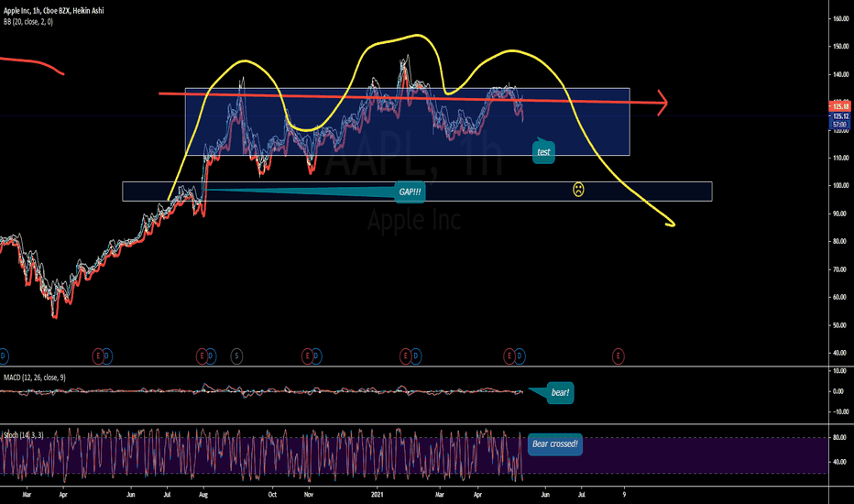The image size is (854, 504).
Task: Select dividend D marker in May 2021
Action: (x=519, y=356)
